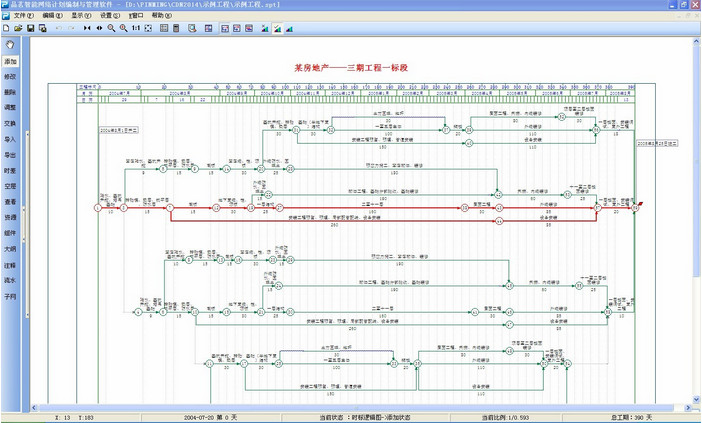Toggle the highlighted middle resource chart icon
This screenshot has width=702, height=423.
click(278, 28)
